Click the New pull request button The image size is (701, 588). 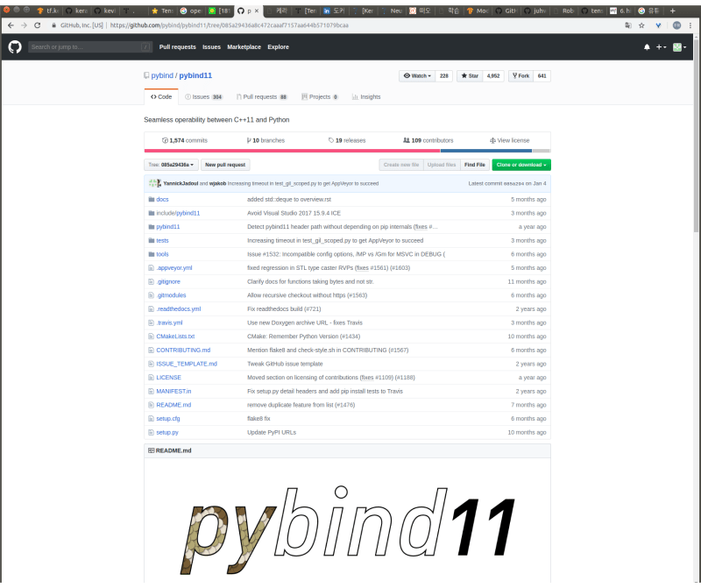coord(223,164)
